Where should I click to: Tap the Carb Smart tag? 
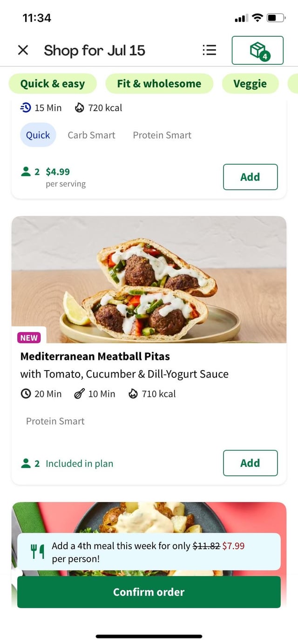coord(91,135)
